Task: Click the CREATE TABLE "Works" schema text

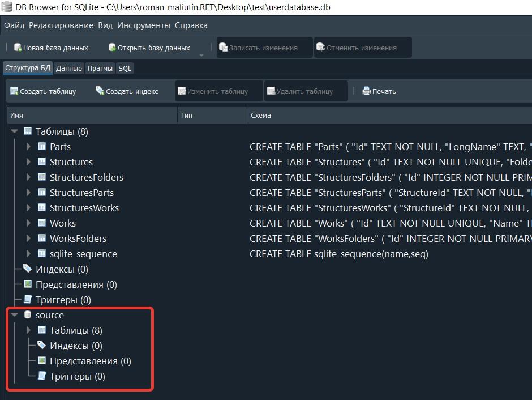Action: [x=391, y=223]
